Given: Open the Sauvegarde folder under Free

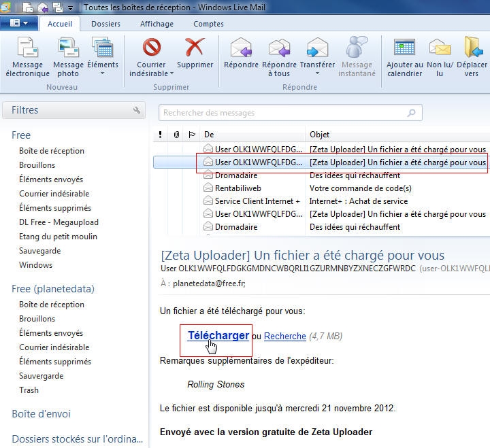Looking at the screenshot, I should click(x=39, y=251).
